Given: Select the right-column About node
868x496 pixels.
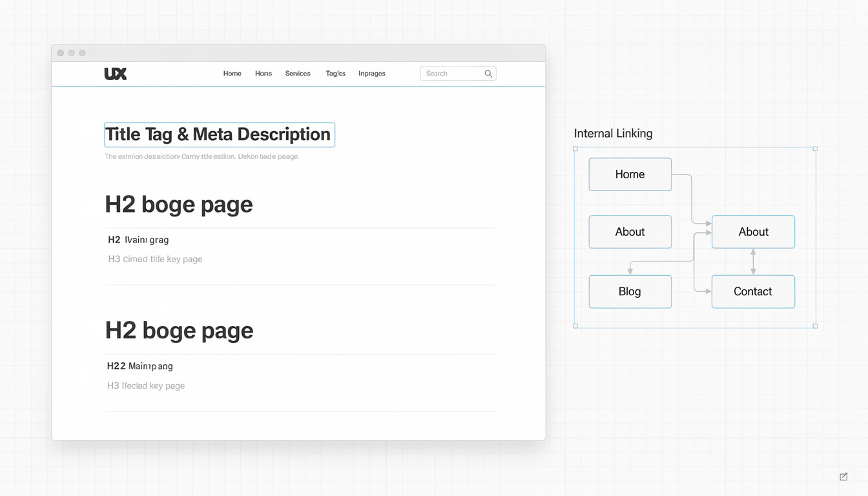Looking at the screenshot, I should point(753,232).
